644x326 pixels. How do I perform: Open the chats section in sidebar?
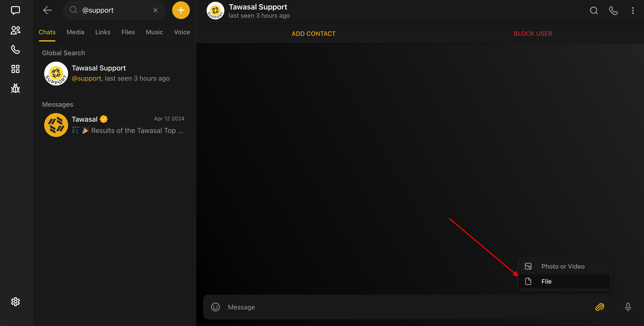point(15,11)
